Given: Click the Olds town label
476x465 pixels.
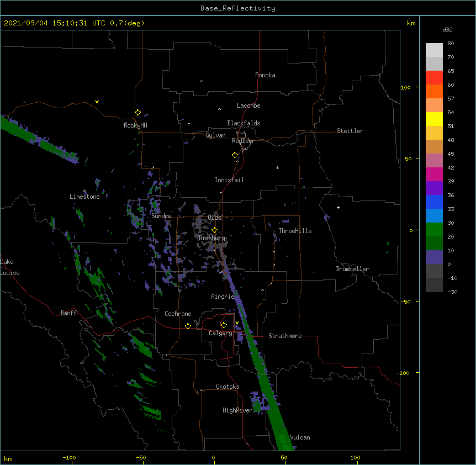Looking at the screenshot, I should coord(215,218).
